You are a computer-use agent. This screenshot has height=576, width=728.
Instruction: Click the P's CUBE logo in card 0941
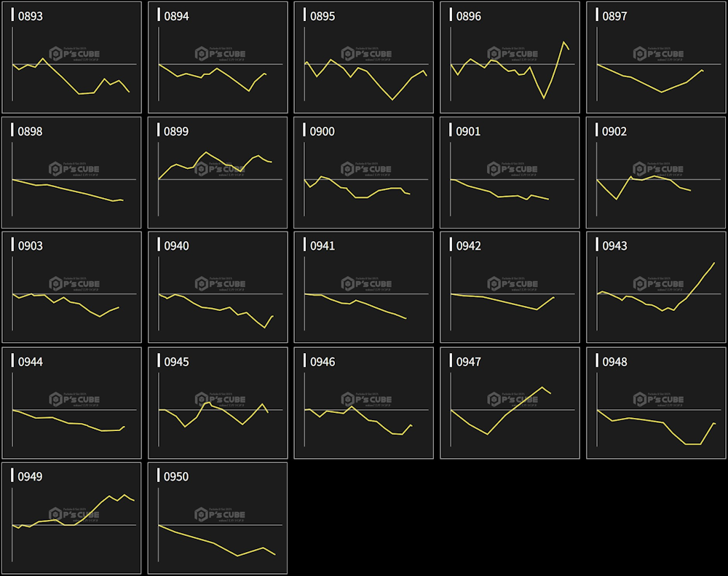tap(366, 283)
